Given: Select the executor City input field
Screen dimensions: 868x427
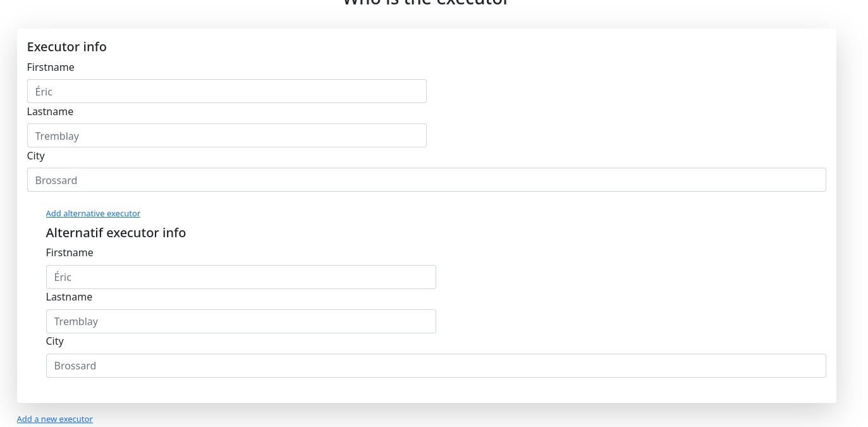Looking at the screenshot, I should [x=426, y=180].
